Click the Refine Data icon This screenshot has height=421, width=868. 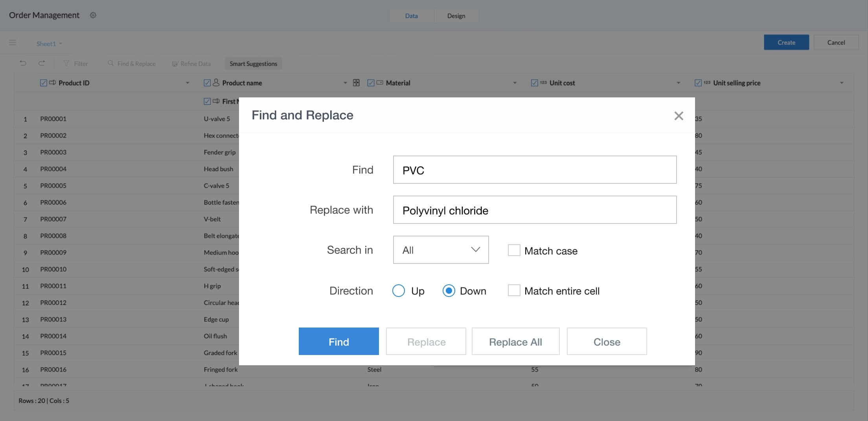tap(175, 64)
